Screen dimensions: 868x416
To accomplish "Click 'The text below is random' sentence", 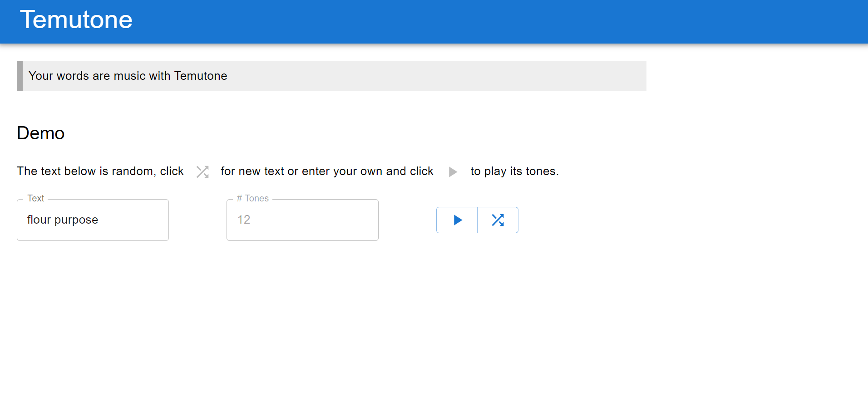I will [x=100, y=171].
